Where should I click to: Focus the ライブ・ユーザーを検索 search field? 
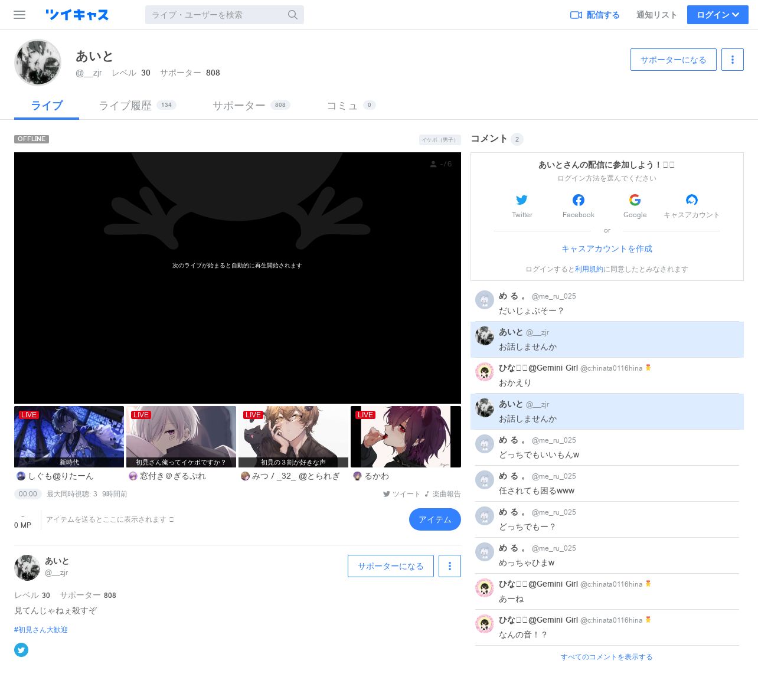tap(224, 15)
